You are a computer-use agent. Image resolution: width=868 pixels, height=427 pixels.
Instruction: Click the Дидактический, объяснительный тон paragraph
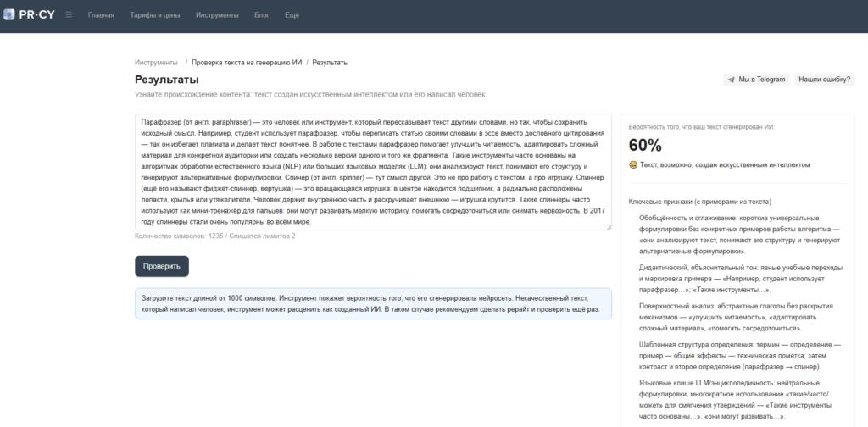coord(741,279)
